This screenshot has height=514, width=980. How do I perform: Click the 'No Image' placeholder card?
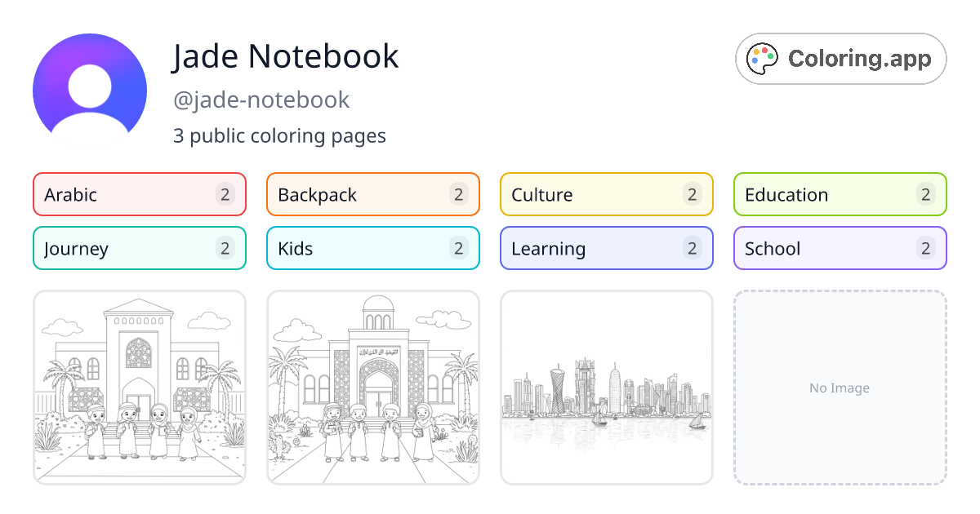pos(840,387)
